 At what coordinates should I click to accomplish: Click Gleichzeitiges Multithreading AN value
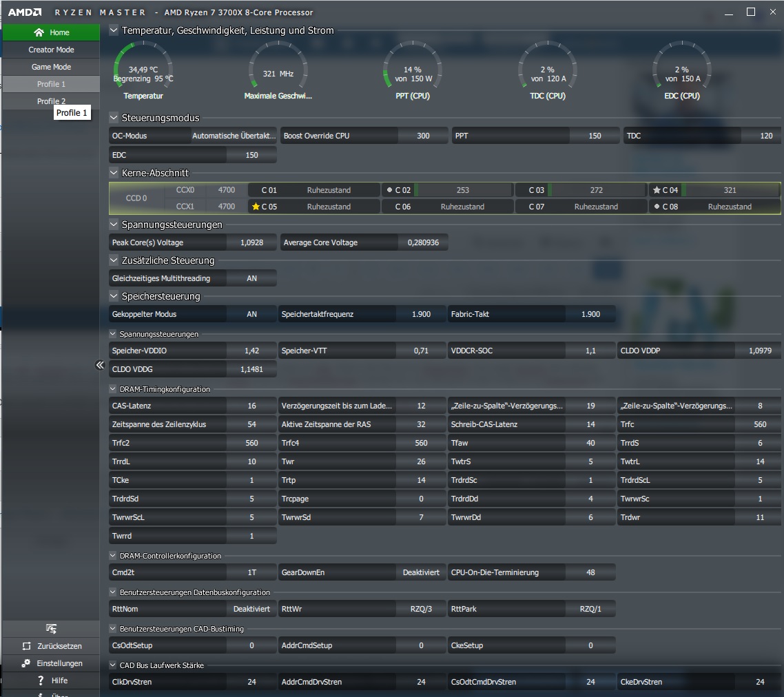(x=251, y=278)
